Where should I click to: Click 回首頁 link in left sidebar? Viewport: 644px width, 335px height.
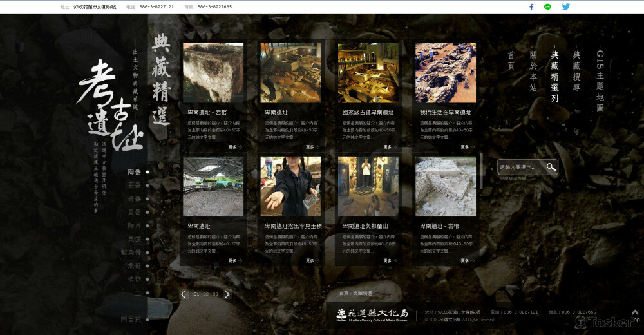(x=131, y=319)
